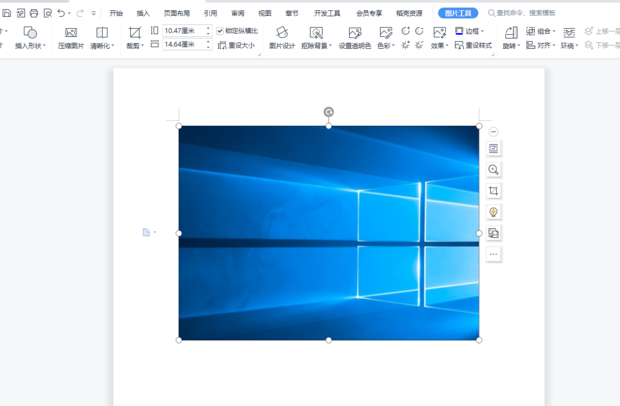
Task: Click stepper arrows of 14.64厘米 field
Action: pos(208,44)
